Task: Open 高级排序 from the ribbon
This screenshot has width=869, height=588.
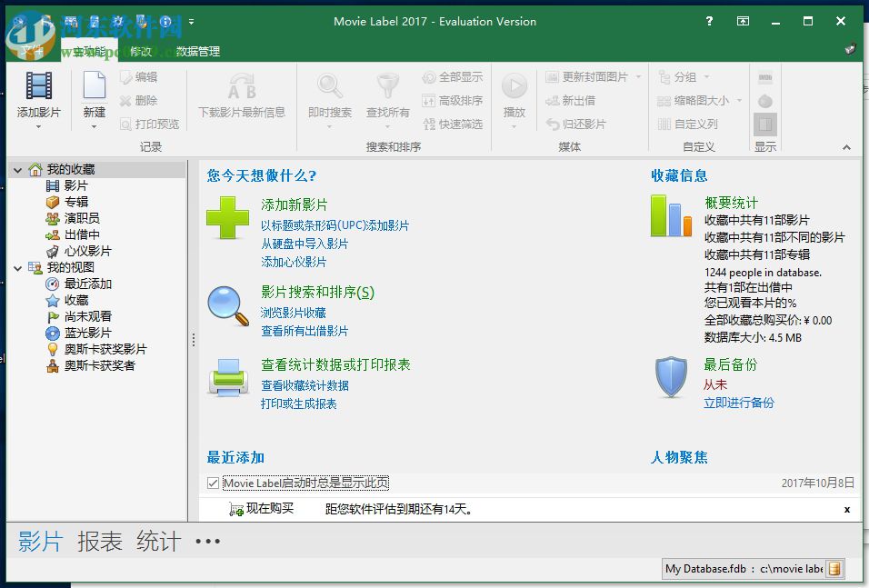Action: (453, 100)
